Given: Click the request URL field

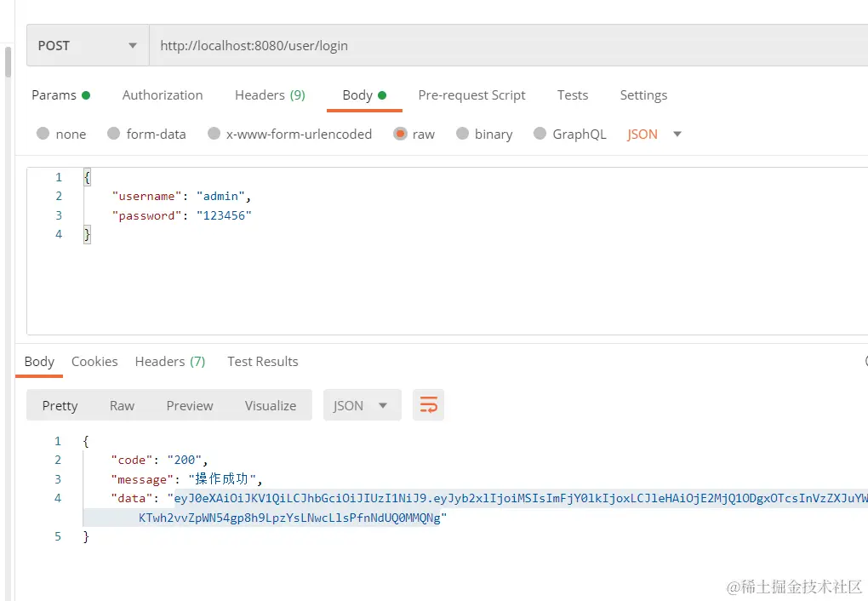Looking at the screenshot, I should pyautogui.click(x=508, y=45).
